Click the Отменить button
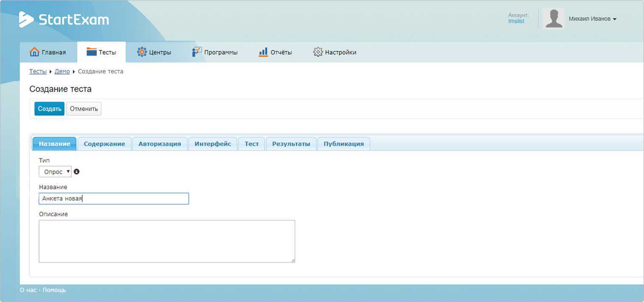Image resolution: width=644 pixels, height=302 pixels. point(84,109)
